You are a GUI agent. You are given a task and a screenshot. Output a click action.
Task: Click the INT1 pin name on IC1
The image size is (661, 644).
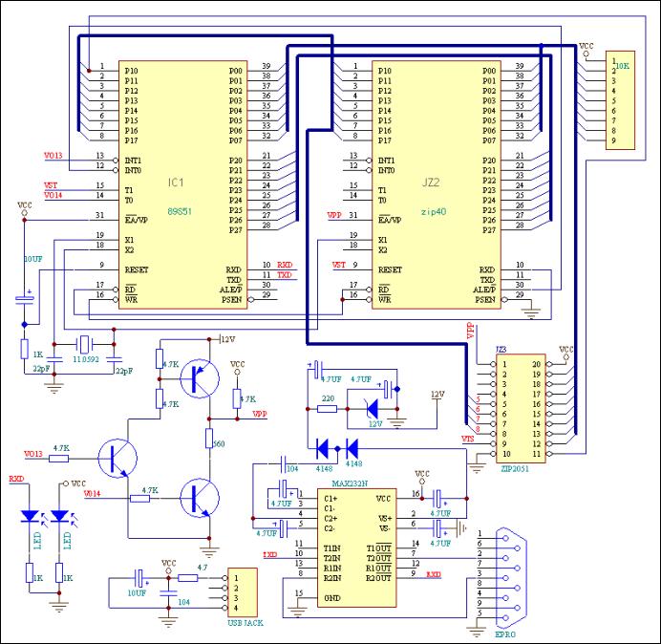pos(133,161)
